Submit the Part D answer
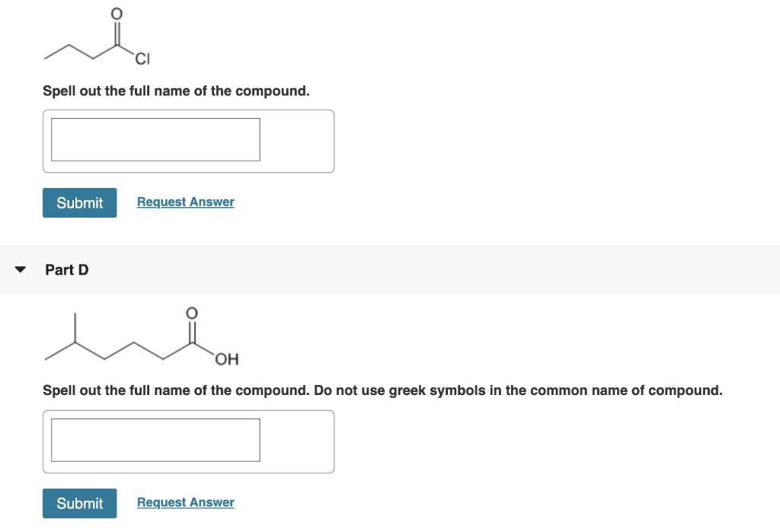This screenshot has height=532, width=780. click(x=79, y=503)
